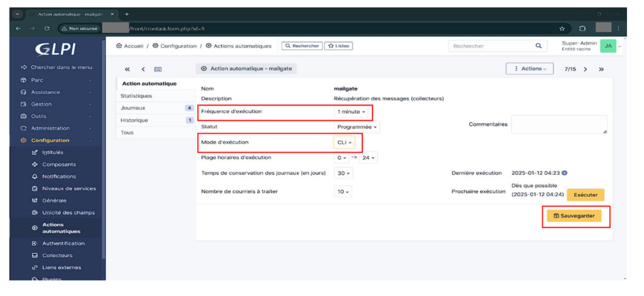Jump to last record double-right arrow
Screen dimensions: 644x296
tap(601, 69)
